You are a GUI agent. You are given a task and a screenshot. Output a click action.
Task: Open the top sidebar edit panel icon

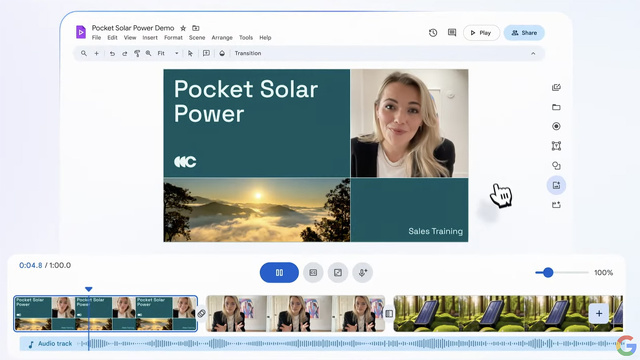tap(556, 87)
